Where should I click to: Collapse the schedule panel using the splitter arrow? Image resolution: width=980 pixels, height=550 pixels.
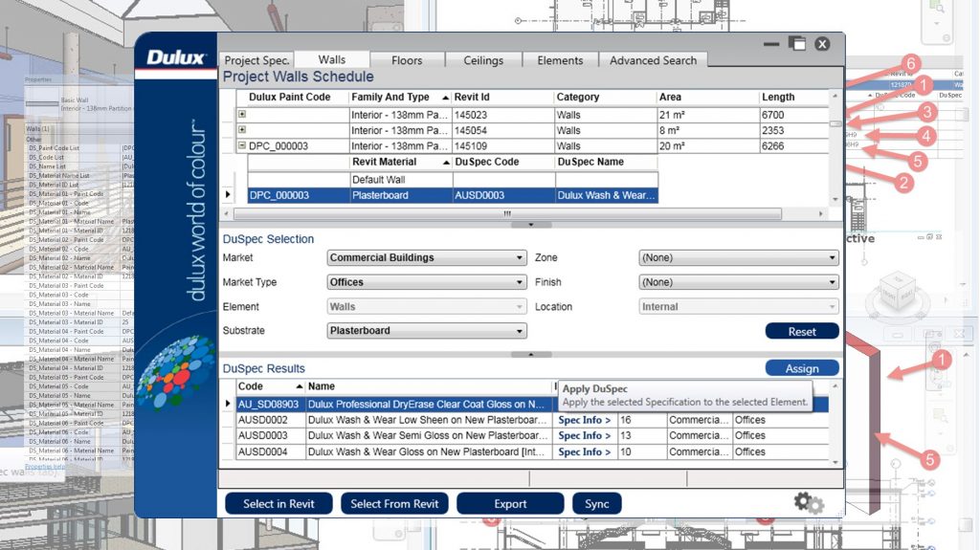click(531, 225)
